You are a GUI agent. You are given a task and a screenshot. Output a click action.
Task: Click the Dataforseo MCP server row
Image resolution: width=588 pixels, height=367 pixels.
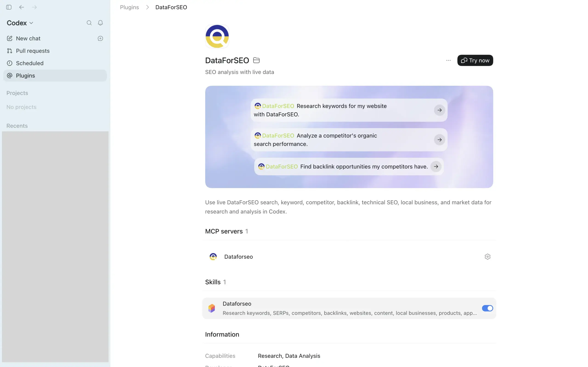[349, 257]
